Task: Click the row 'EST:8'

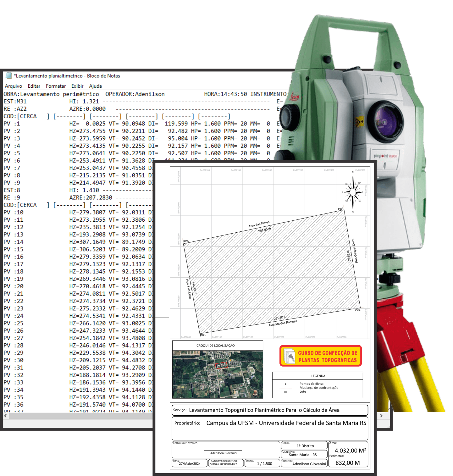Action: (x=12, y=190)
